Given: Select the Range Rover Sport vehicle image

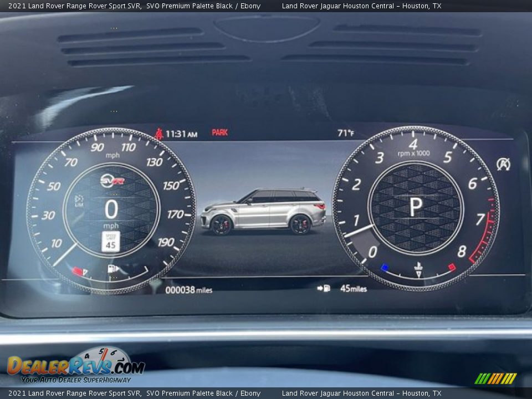Looking at the screenshot, I should [263, 211].
